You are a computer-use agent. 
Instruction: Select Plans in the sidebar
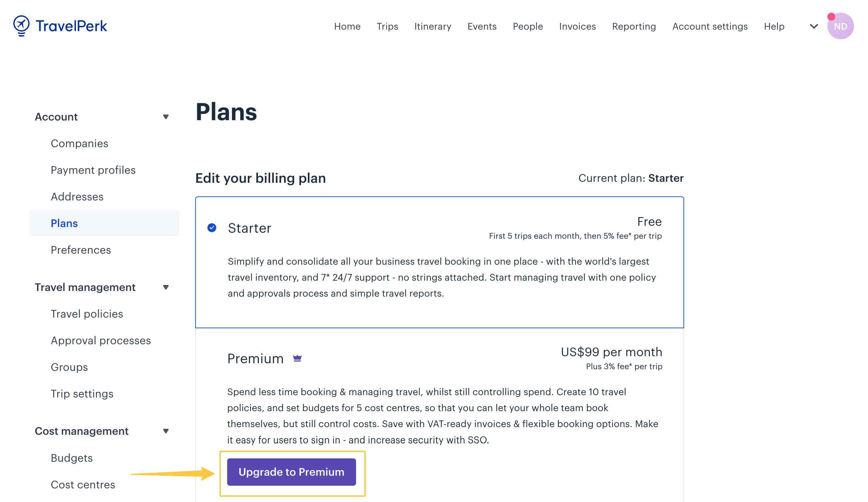[x=104, y=223]
